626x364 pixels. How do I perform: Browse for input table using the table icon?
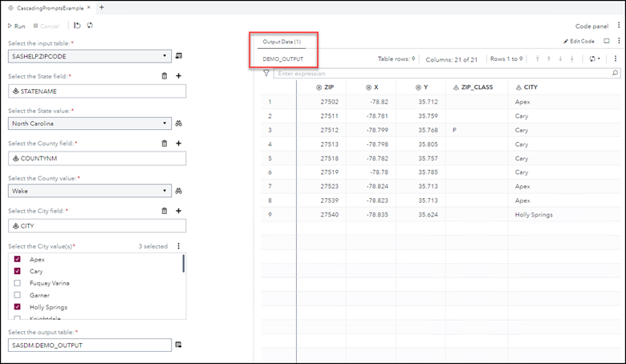coord(179,56)
